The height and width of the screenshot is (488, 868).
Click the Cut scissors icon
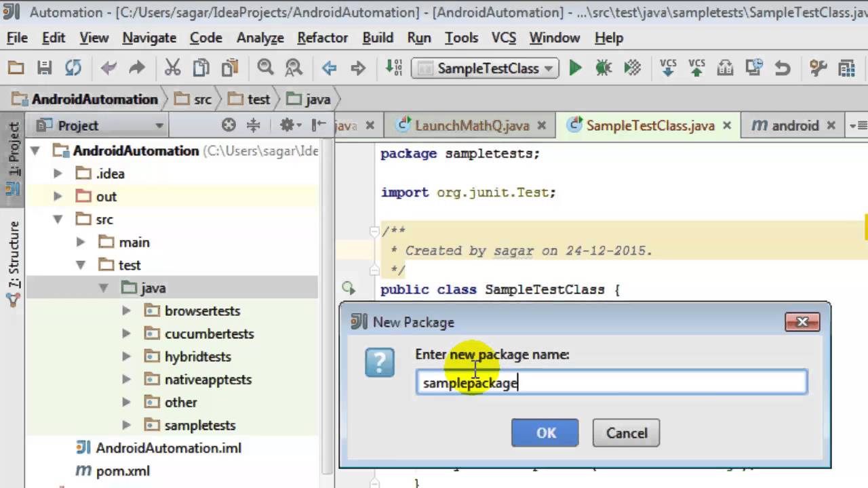pyautogui.click(x=172, y=68)
